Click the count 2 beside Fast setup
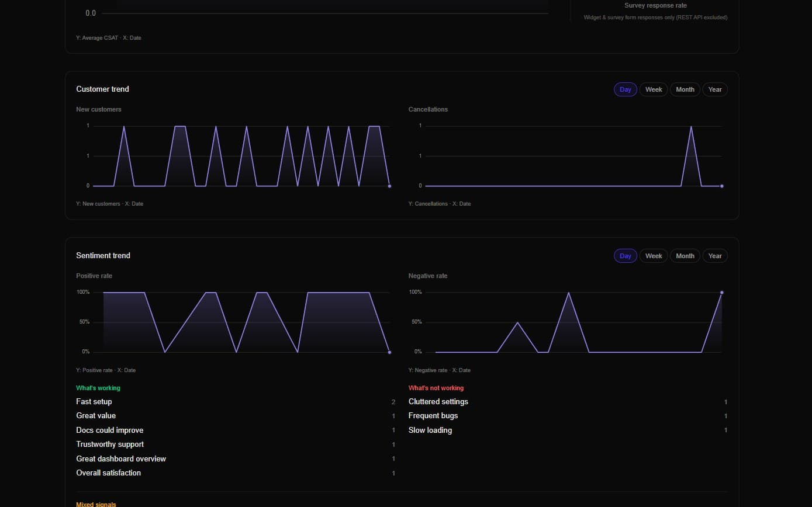Viewport: 812px width, 507px height. [393, 402]
